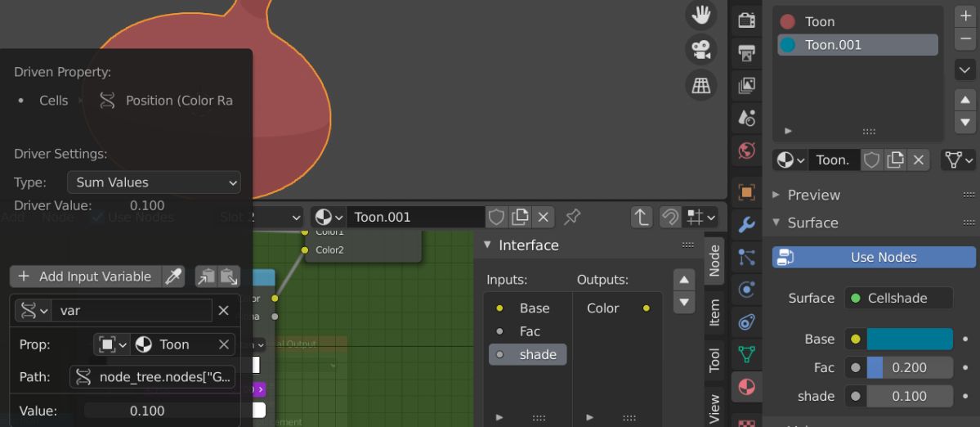The height and width of the screenshot is (427, 980).
Task: Open the Scene properties tab
Action: pos(746,118)
